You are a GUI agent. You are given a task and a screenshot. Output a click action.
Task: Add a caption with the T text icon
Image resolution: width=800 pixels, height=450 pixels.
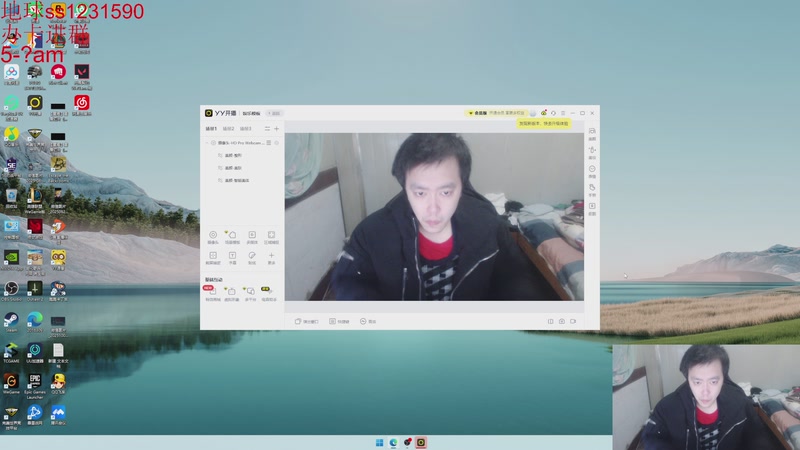click(x=232, y=258)
